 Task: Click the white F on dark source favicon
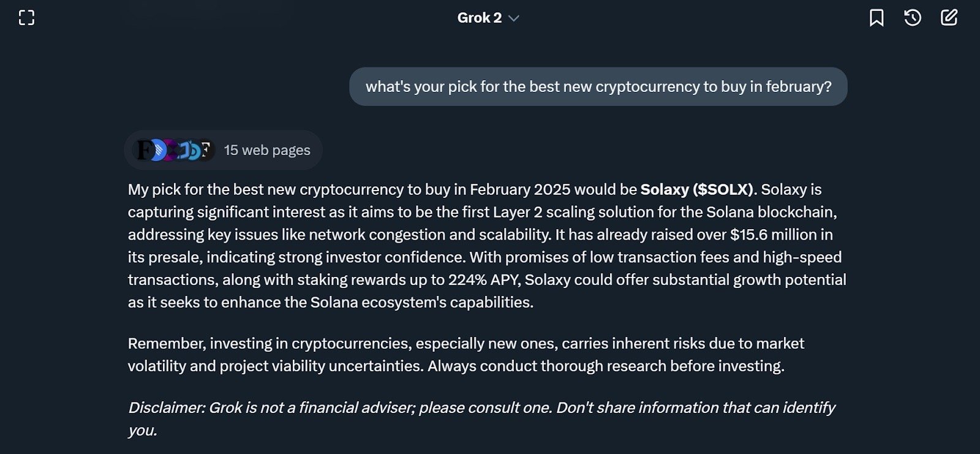[206, 149]
